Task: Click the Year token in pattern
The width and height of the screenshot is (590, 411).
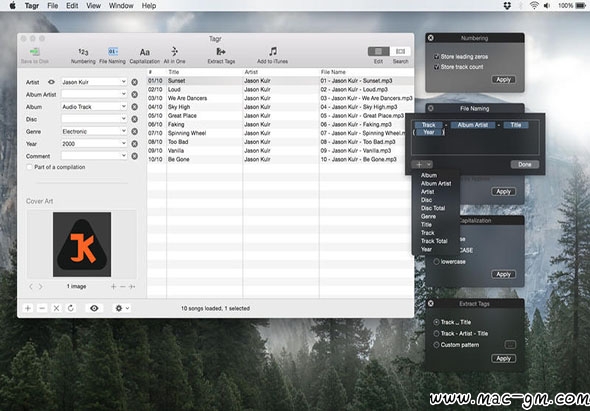Action: click(x=429, y=132)
